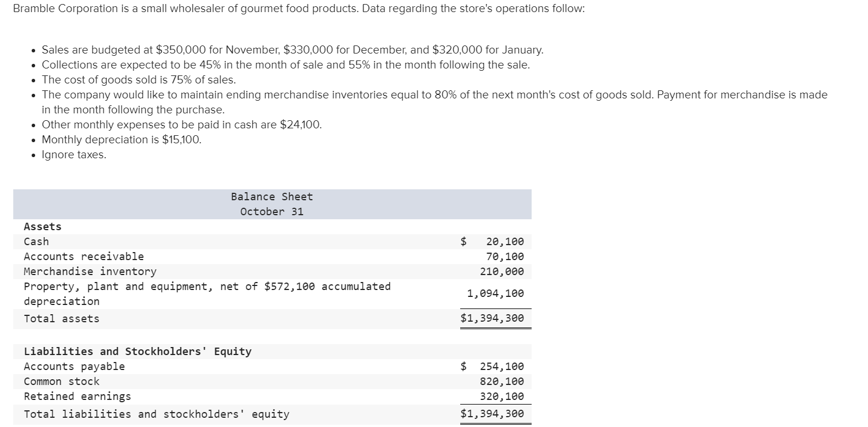
Task: Select the 'Accounts receivable' row label
Action: coord(84,257)
